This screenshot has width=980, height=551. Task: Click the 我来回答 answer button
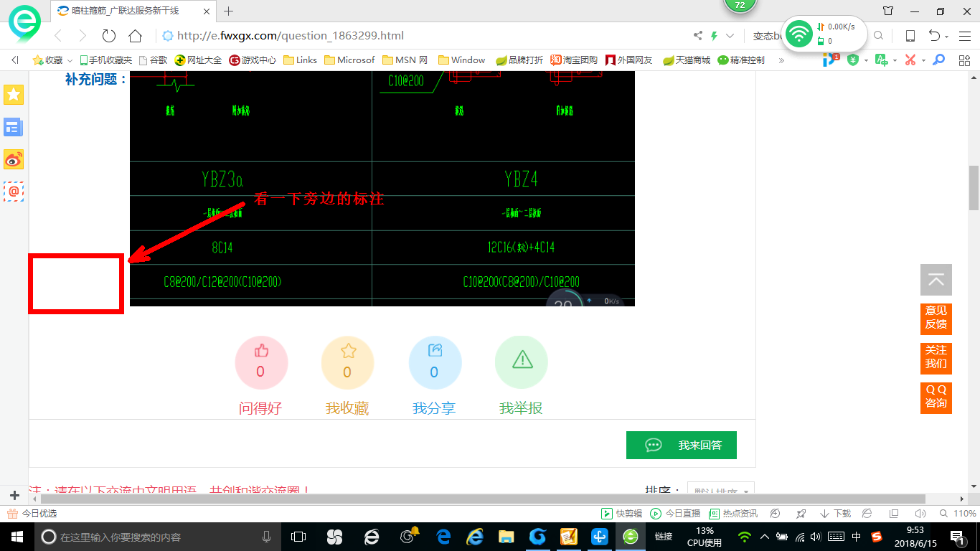pyautogui.click(x=682, y=445)
